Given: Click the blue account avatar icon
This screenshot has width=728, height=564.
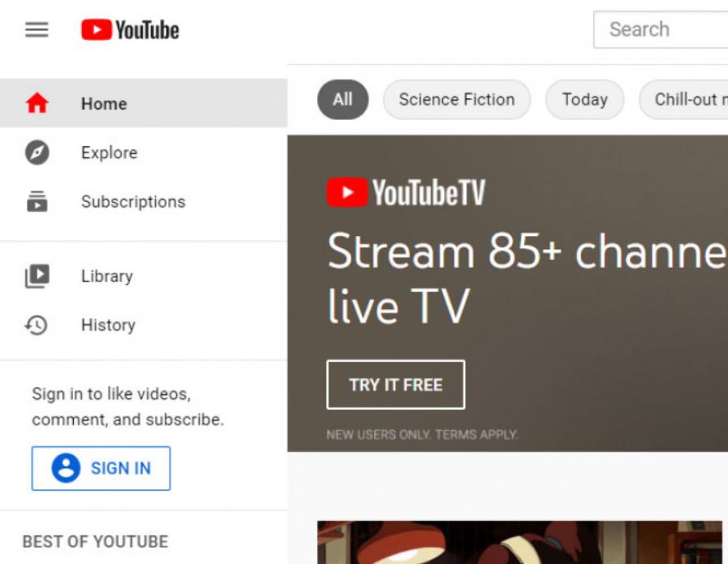Looking at the screenshot, I should click(66, 468).
